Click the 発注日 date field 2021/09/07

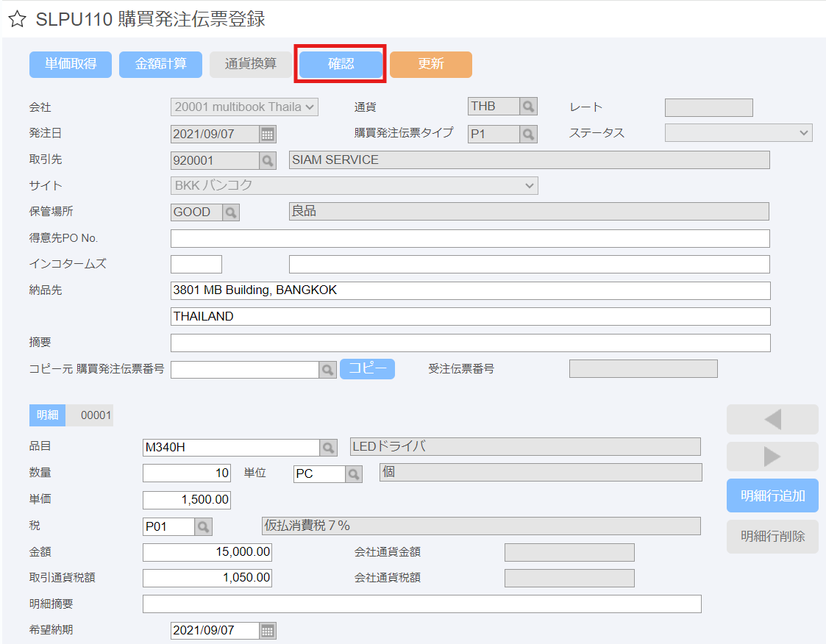pos(215,134)
